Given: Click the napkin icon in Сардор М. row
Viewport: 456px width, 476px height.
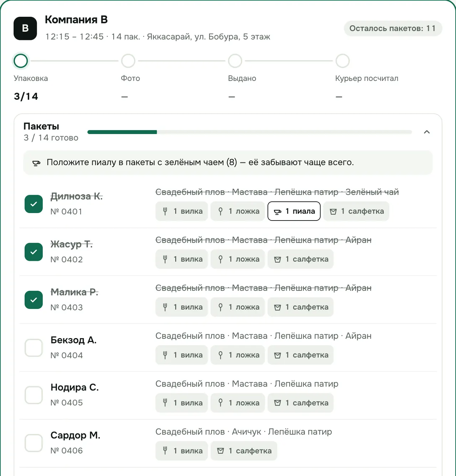Looking at the screenshot, I should pos(221,451).
